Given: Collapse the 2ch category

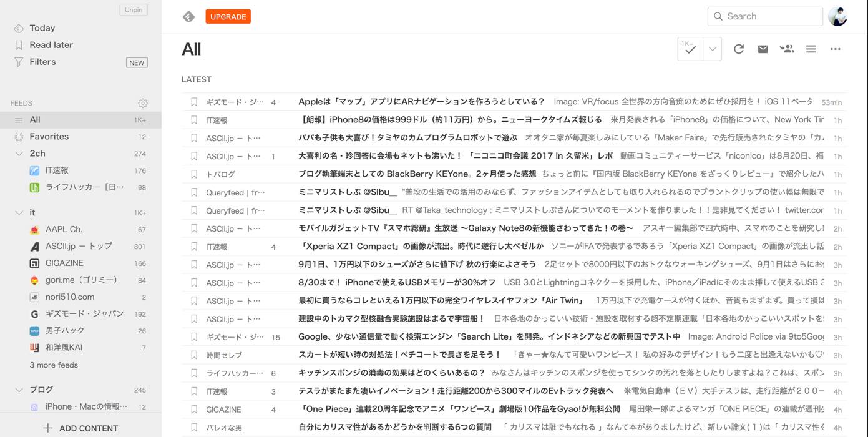Looking at the screenshot, I should (x=19, y=154).
